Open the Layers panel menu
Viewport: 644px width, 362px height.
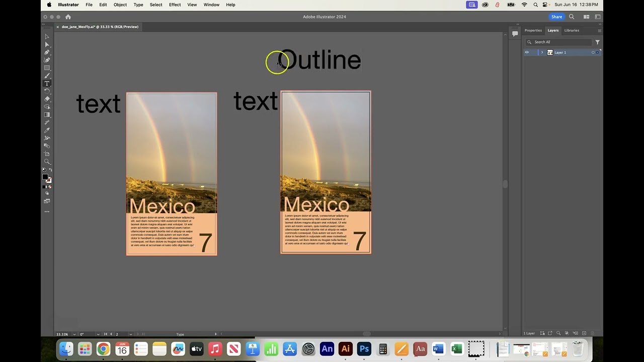[x=599, y=31]
